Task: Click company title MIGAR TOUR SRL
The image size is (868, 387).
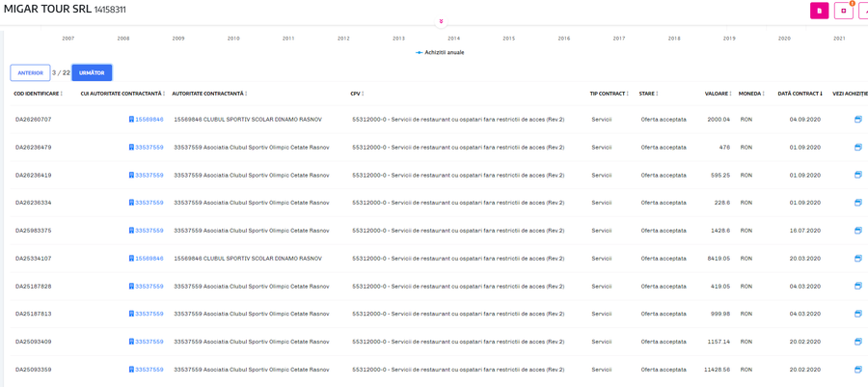Action: click(x=47, y=10)
